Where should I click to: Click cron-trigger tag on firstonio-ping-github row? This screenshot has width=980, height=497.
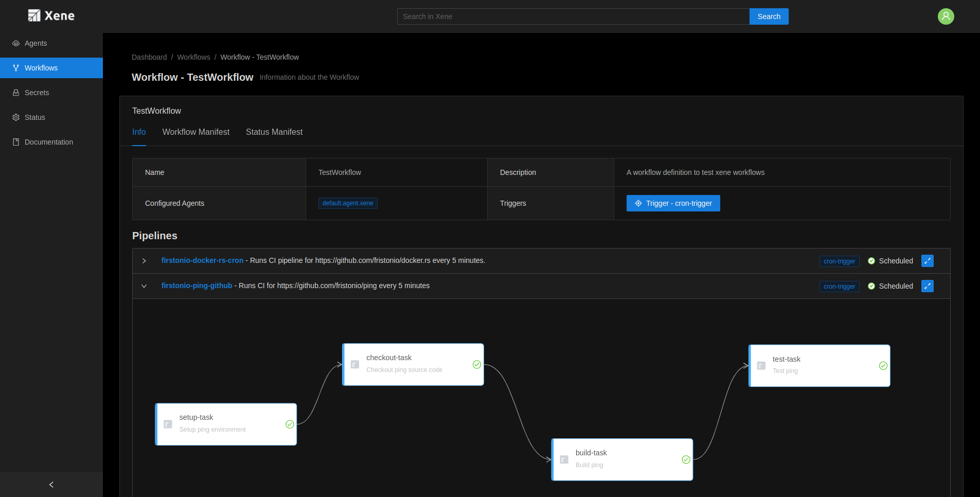coord(839,287)
